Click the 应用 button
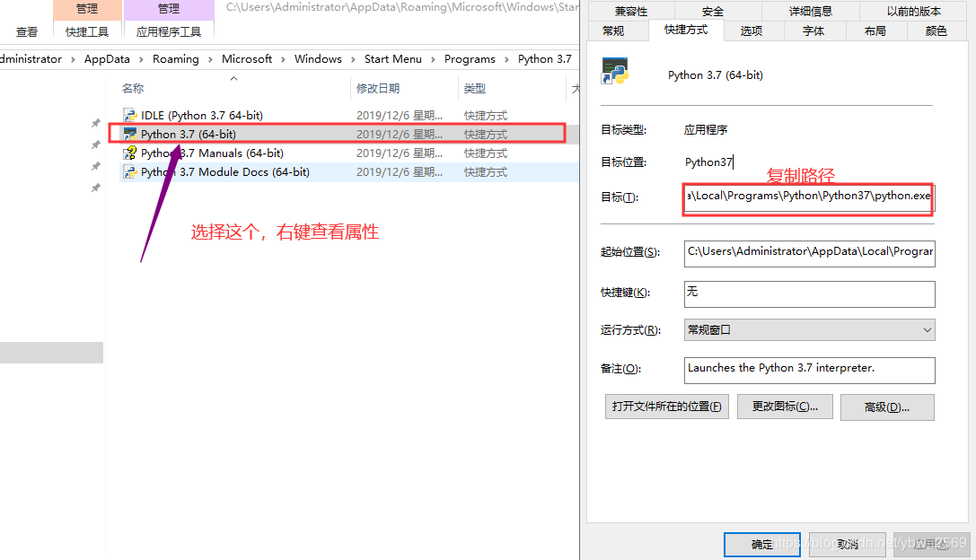976x560 pixels. point(932,545)
